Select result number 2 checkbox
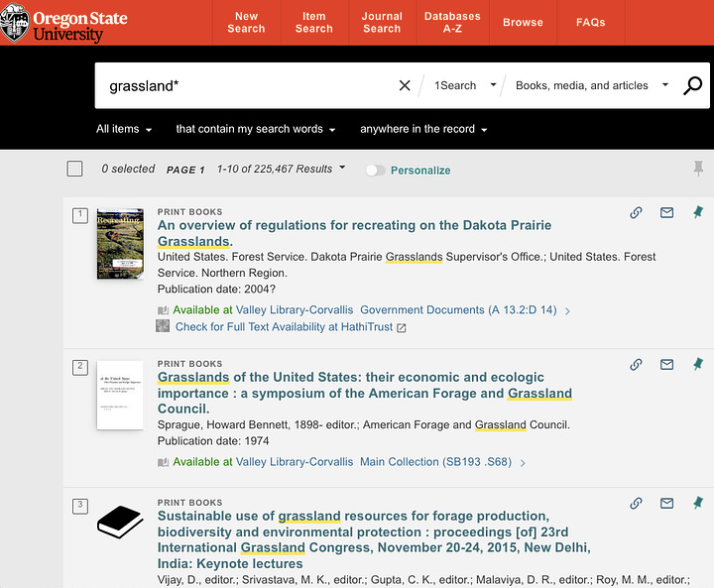 tap(80, 368)
